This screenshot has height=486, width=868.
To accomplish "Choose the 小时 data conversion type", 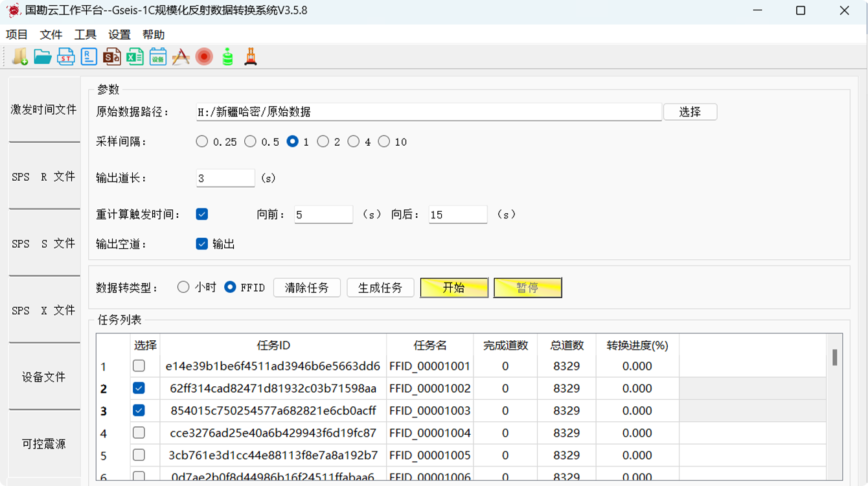I will (x=184, y=287).
